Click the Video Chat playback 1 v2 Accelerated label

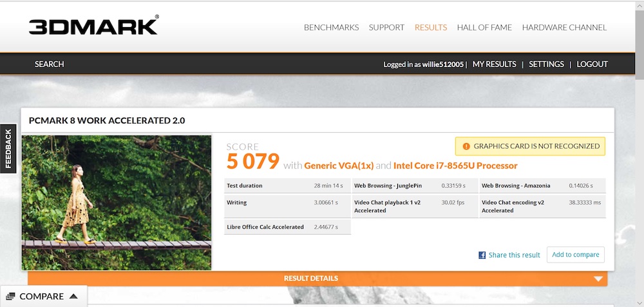(387, 206)
